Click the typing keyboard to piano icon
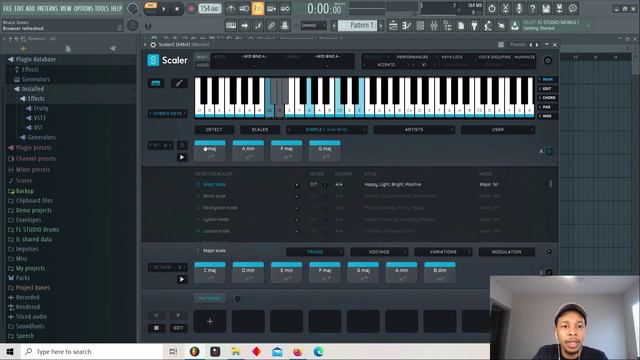Viewport: 640px width, 360px height. (231, 26)
